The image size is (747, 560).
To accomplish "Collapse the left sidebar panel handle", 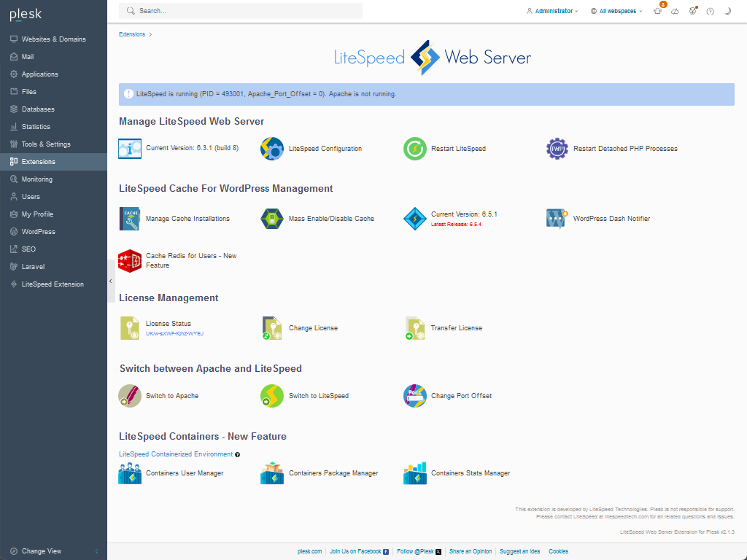I will pos(111,281).
